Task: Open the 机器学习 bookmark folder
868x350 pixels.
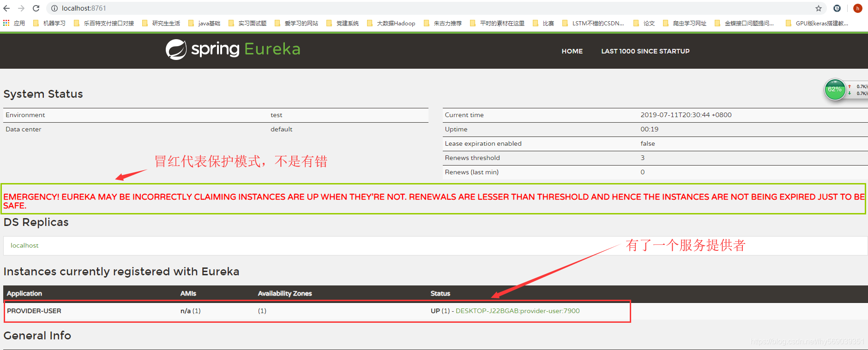Action: click(x=49, y=23)
